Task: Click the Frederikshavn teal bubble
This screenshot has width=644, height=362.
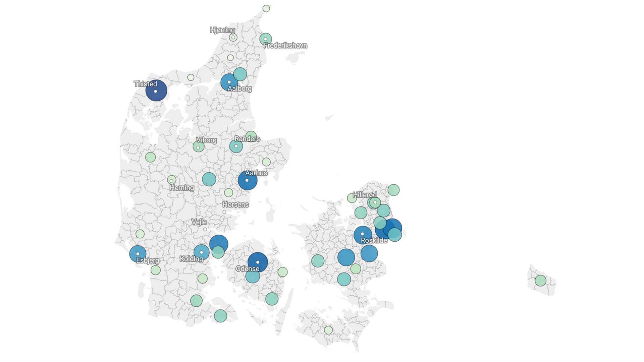Action: [266, 39]
